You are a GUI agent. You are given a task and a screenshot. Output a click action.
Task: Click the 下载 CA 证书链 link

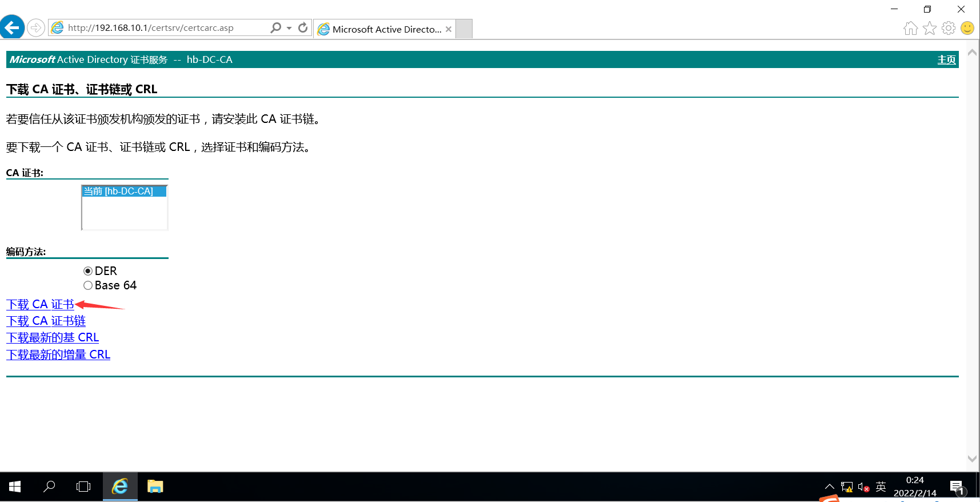[46, 321]
